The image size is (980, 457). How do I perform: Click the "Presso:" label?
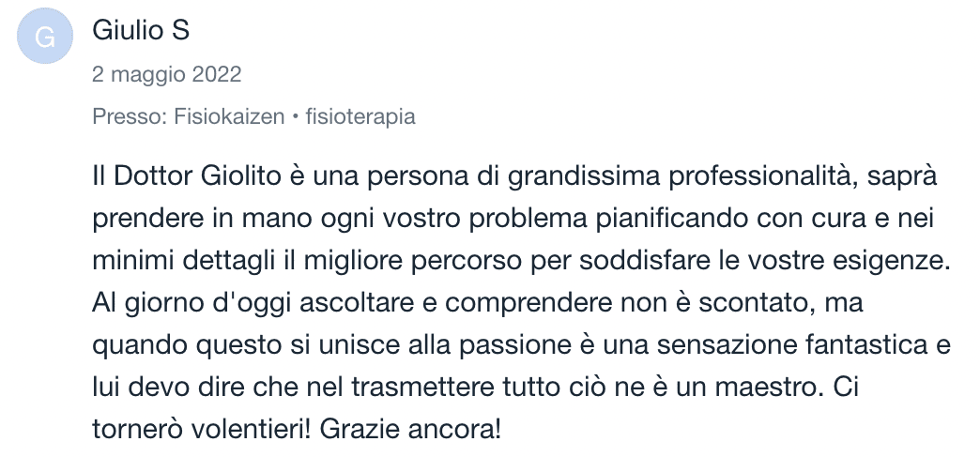(x=130, y=117)
